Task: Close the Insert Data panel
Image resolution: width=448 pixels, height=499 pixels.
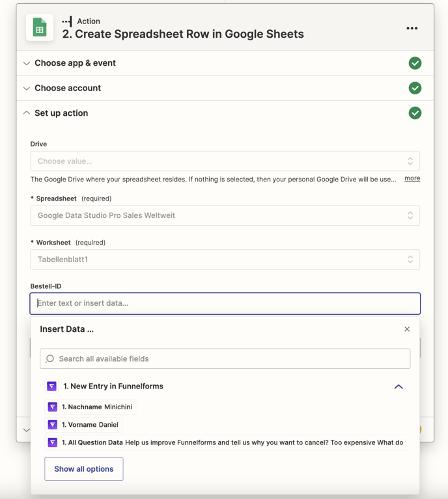Action: [x=407, y=329]
